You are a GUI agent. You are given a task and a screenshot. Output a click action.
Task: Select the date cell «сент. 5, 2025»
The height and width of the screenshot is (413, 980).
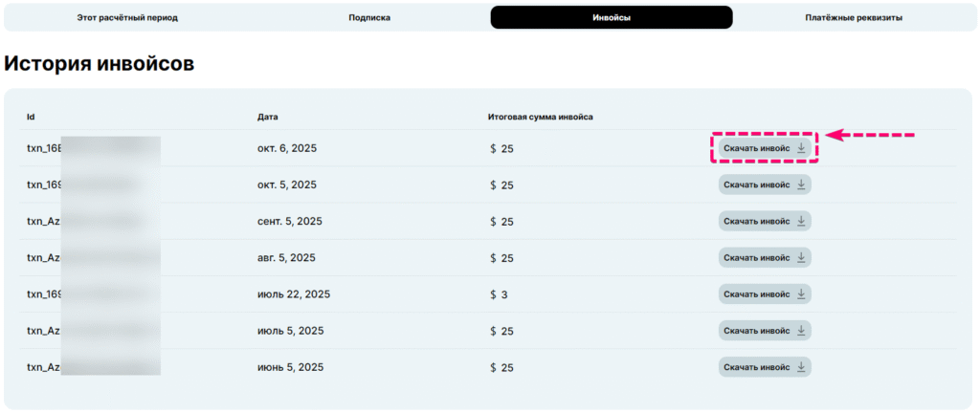coord(290,222)
